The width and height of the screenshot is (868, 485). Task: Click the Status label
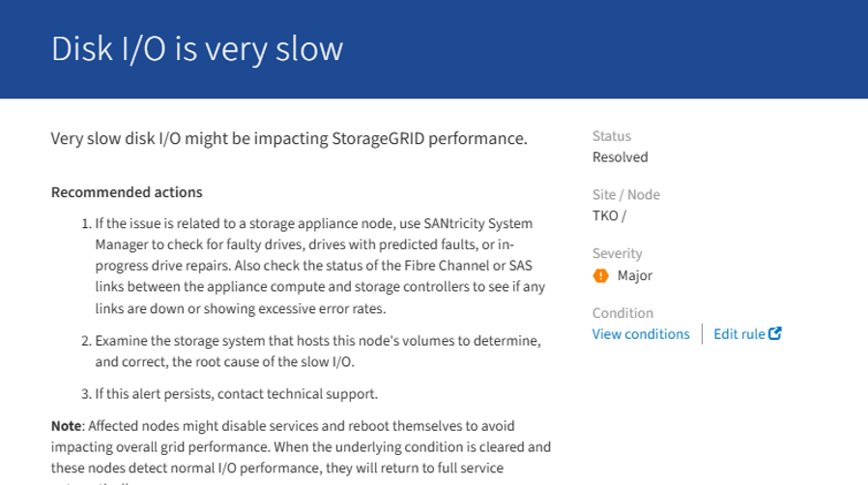click(x=611, y=136)
